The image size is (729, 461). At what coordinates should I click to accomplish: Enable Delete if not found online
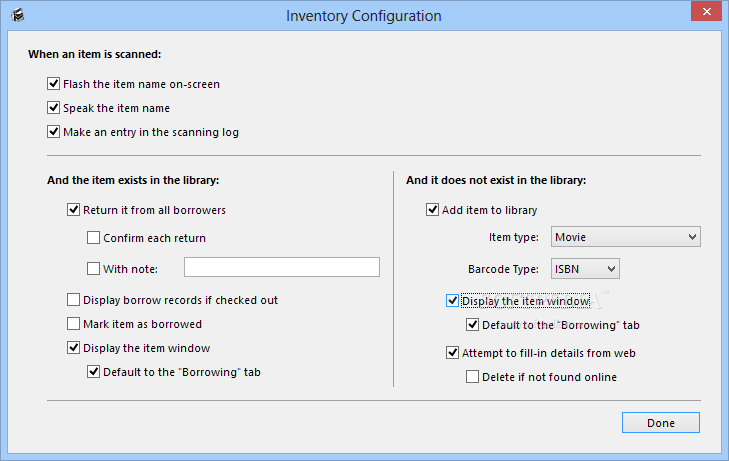472,376
